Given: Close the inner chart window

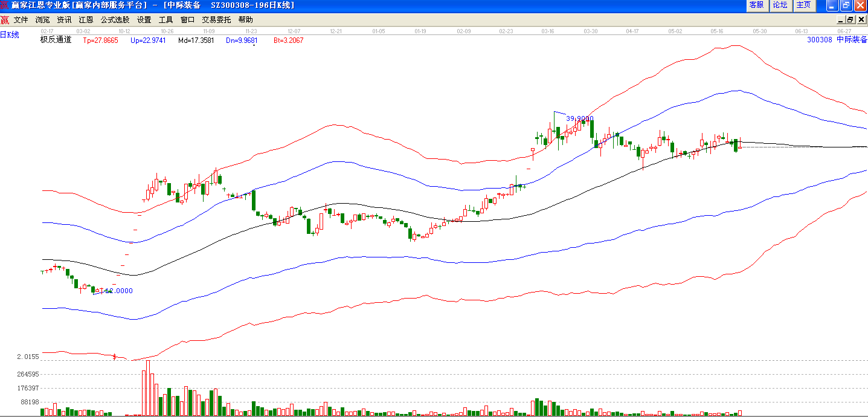Looking at the screenshot, I should (860, 20).
